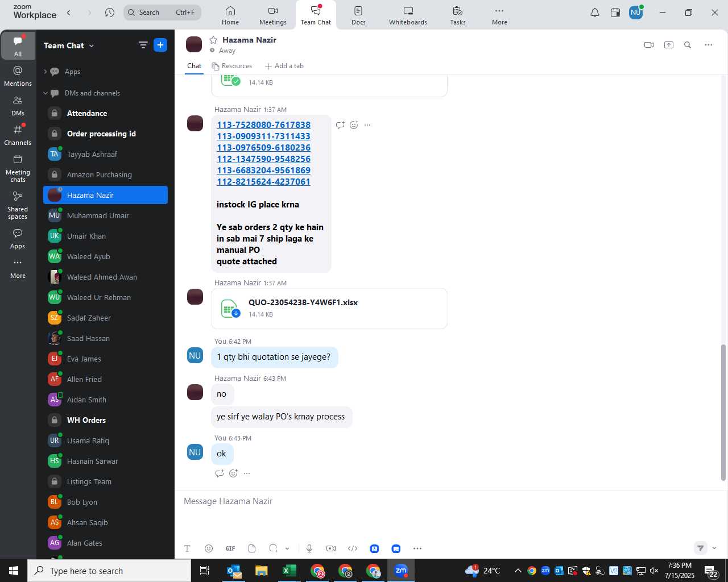Open the GIF picker

230,548
